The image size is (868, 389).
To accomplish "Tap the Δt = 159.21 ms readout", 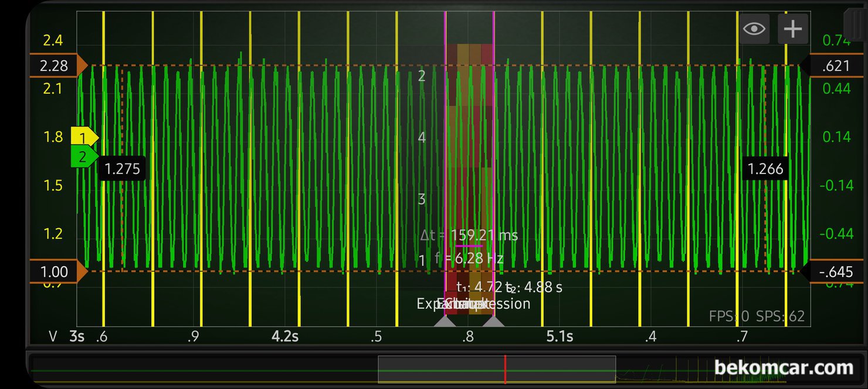I will coord(469,236).
